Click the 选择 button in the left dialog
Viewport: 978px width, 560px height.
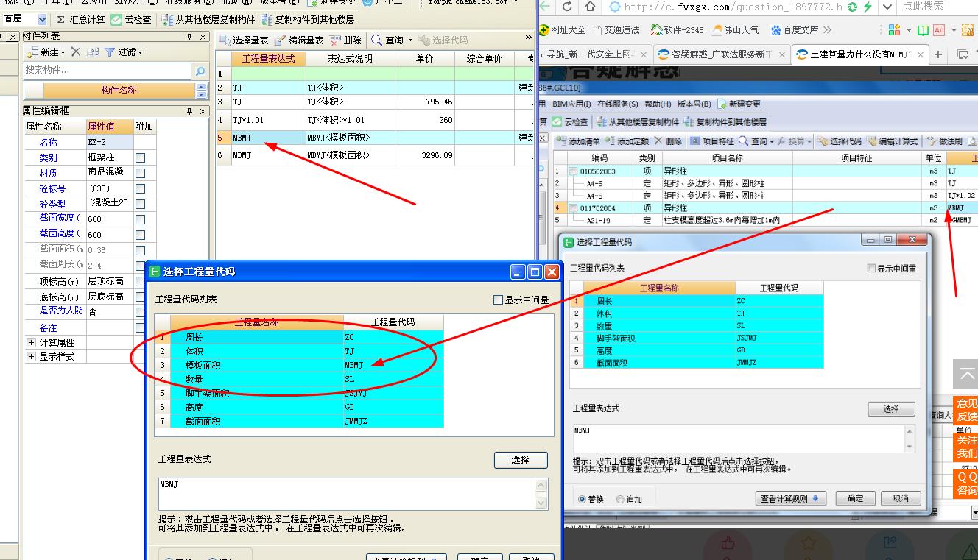pos(521,460)
